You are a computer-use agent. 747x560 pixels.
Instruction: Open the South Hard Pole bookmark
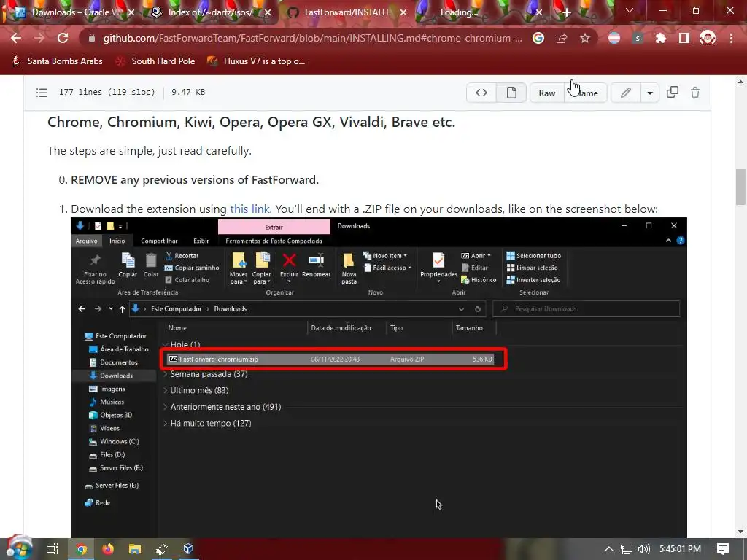(156, 61)
